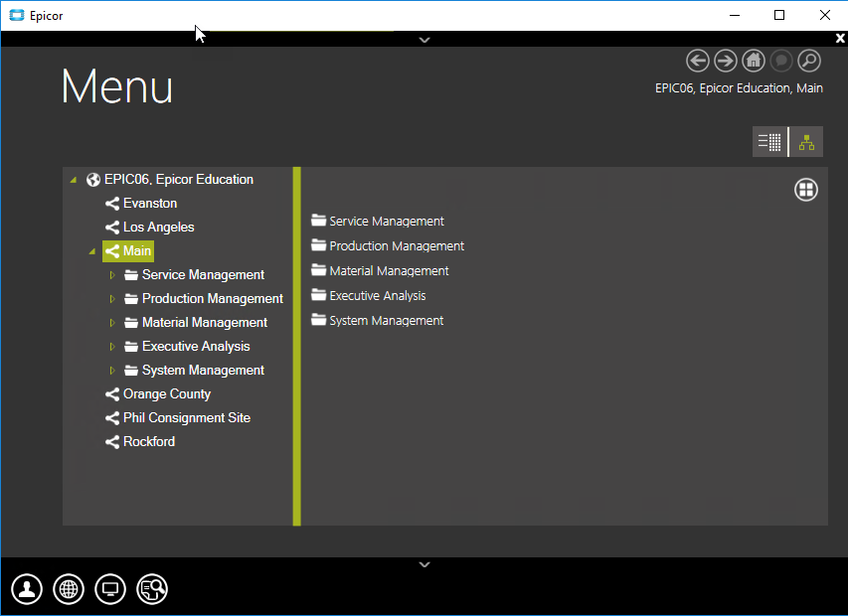
Task: Open Executive Analysis folder in right pane
Action: coord(368,295)
